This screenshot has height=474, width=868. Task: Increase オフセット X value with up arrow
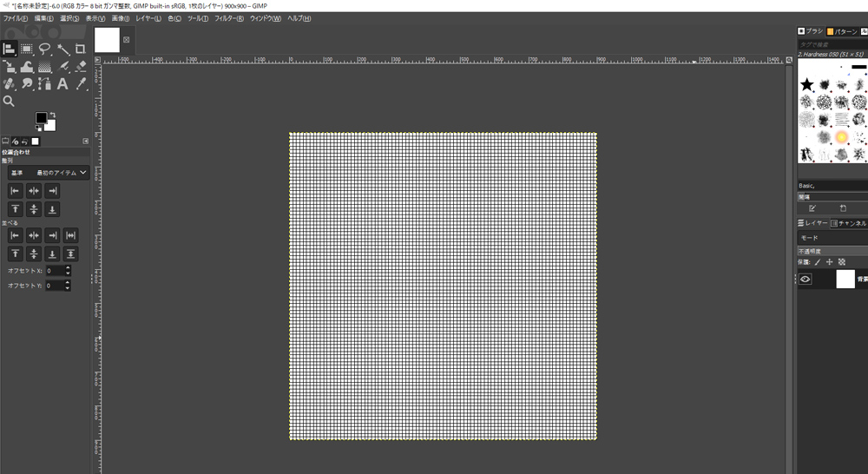(x=68, y=268)
